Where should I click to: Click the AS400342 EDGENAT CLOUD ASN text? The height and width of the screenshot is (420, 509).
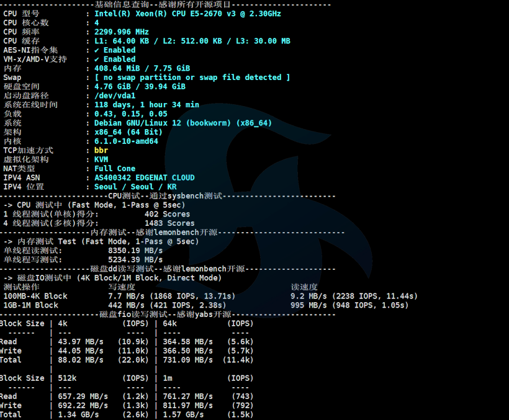(144, 177)
